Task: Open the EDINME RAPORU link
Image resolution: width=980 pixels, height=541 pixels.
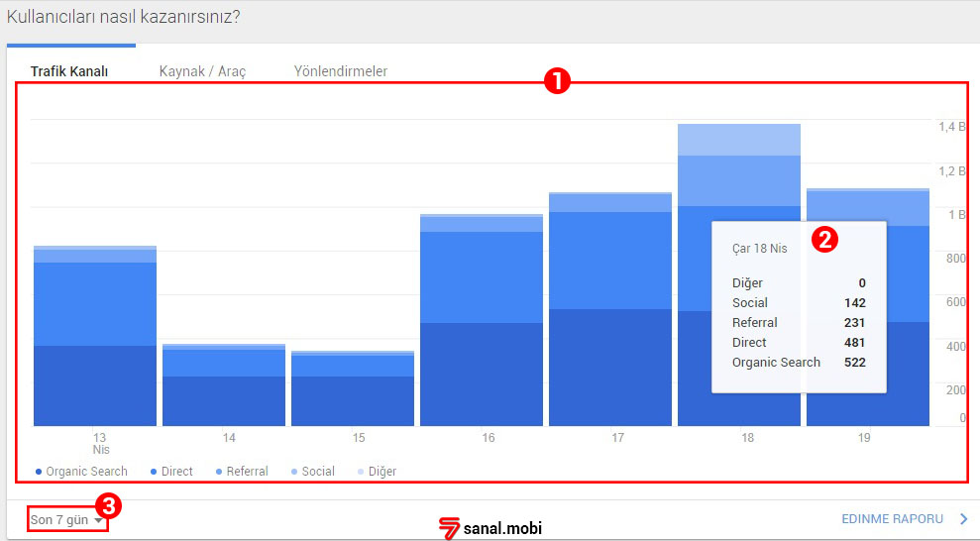Action: 891,518
